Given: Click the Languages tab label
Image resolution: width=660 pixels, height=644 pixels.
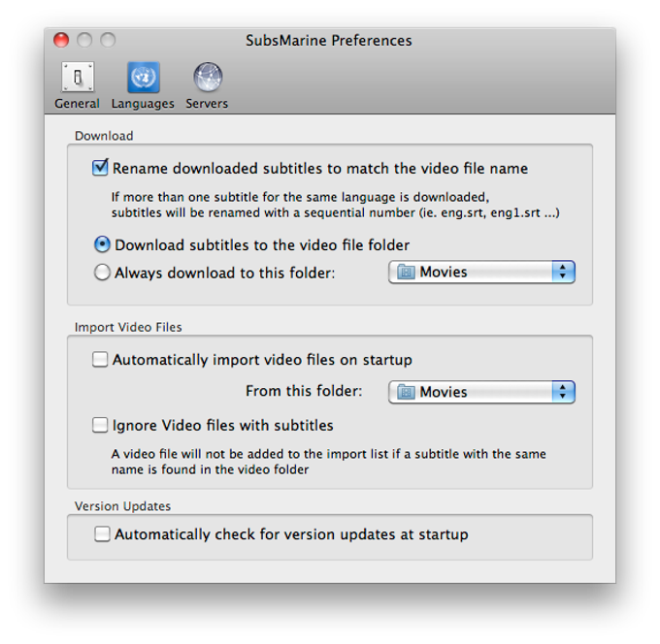Looking at the screenshot, I should coord(143,104).
